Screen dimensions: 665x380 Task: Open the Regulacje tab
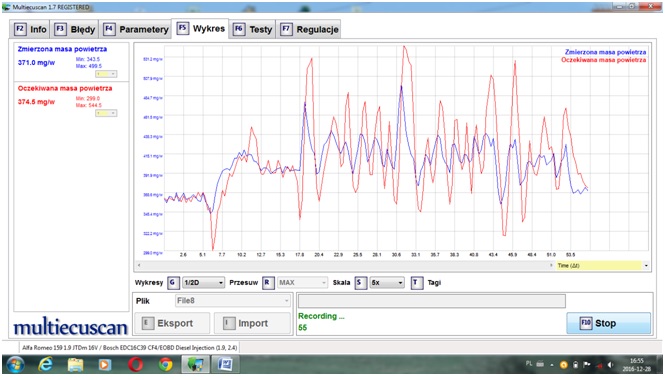click(x=309, y=29)
